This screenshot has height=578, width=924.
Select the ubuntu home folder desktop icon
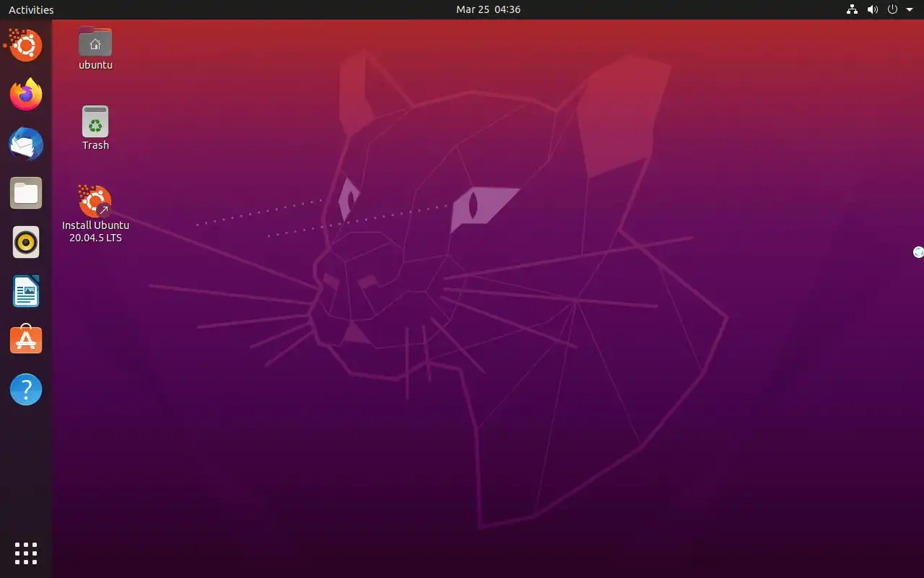point(95,41)
